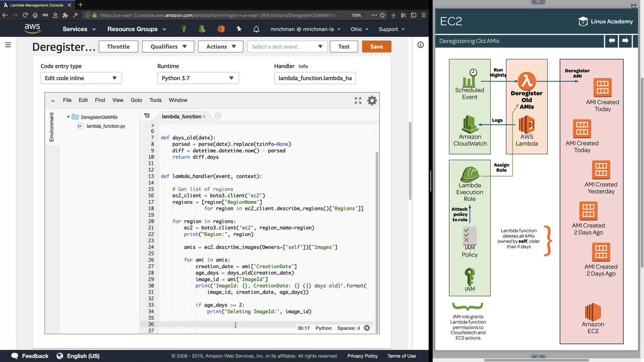This screenshot has width=644, height=362.
Task: Click the AWS notifications bell icon
Action: click(x=256, y=29)
